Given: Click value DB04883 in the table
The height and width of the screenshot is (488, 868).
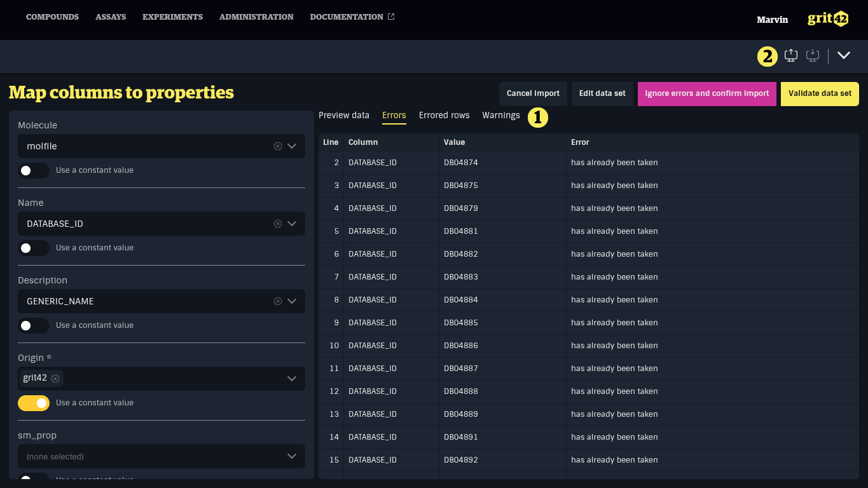Looking at the screenshot, I should tap(461, 277).
